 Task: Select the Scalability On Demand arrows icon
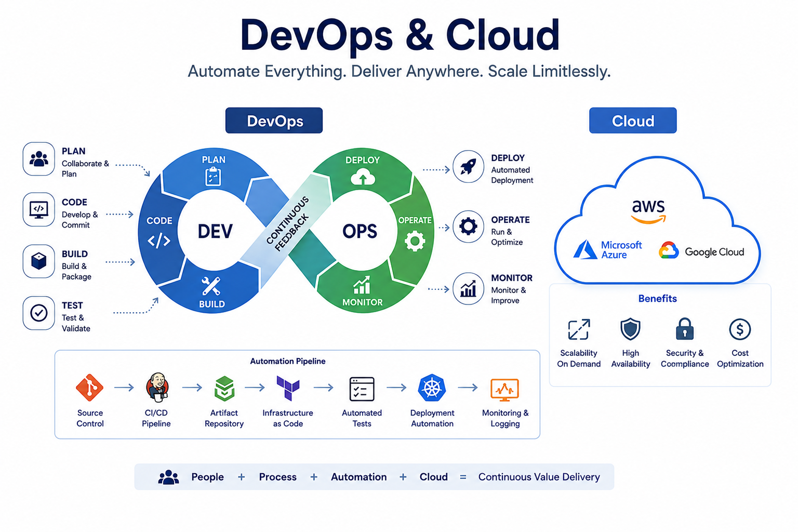pos(579,329)
